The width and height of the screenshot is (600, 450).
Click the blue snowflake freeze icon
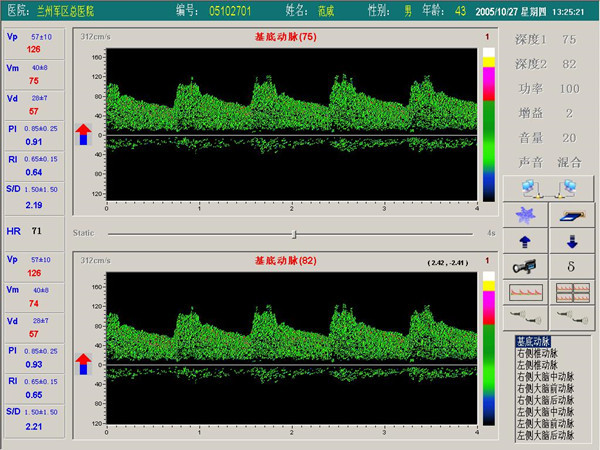525,215
